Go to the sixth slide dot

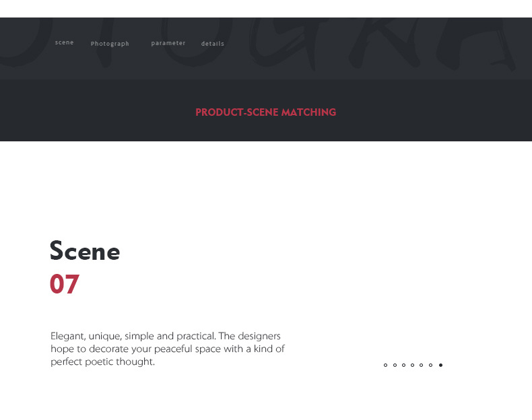pos(430,365)
